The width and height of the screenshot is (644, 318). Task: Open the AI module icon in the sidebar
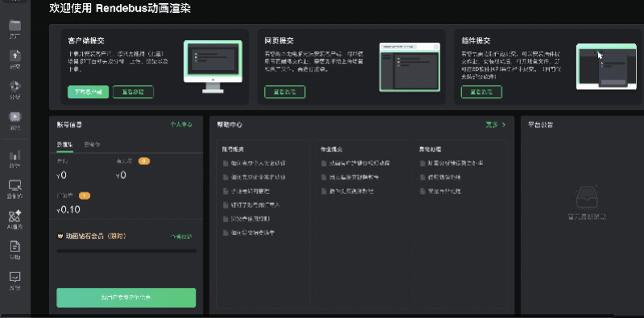coord(14,216)
